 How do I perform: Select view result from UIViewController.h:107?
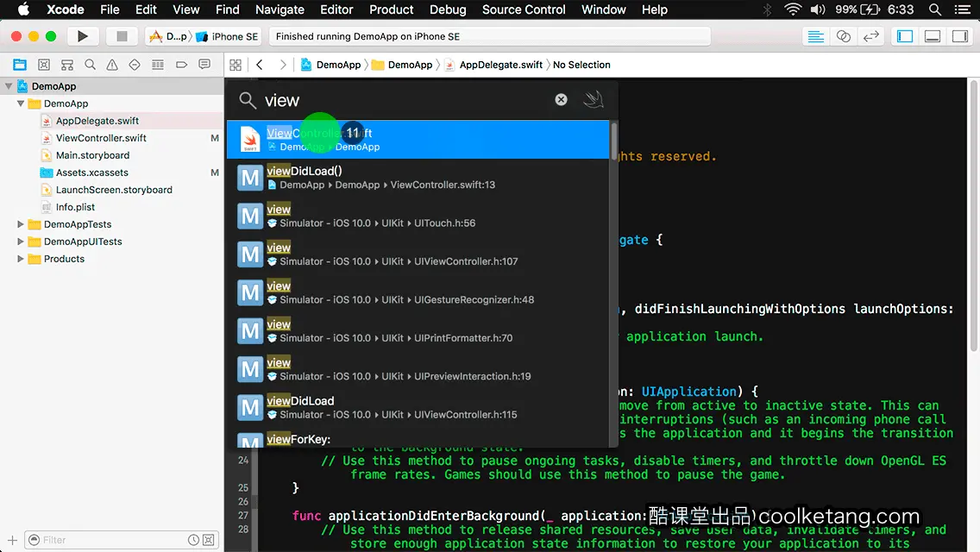pyautogui.click(x=418, y=254)
